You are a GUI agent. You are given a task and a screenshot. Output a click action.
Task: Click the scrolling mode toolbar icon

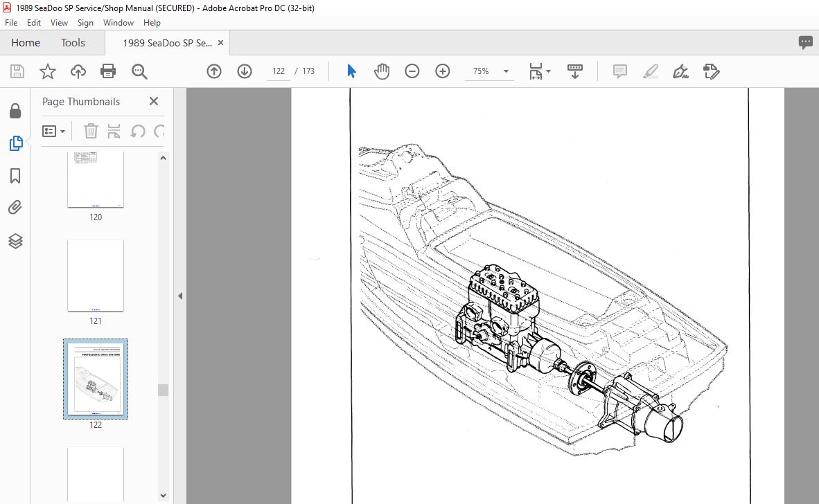click(x=574, y=71)
